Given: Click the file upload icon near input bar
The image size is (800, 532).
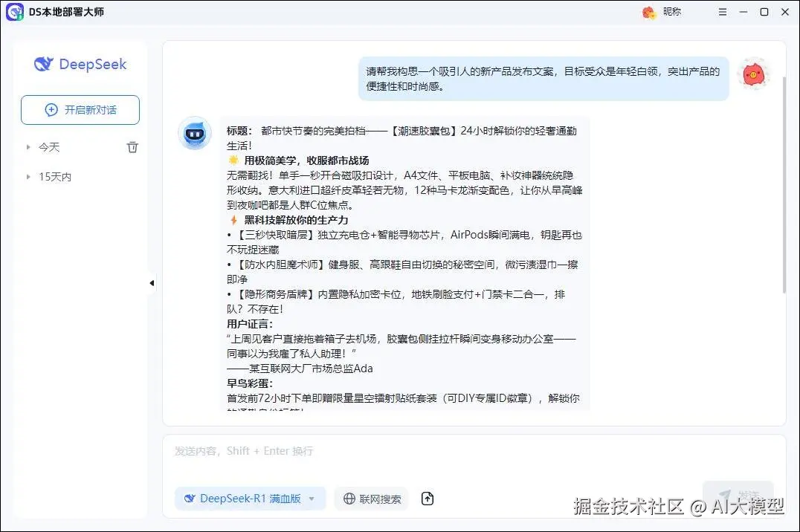Looking at the screenshot, I should [428, 499].
